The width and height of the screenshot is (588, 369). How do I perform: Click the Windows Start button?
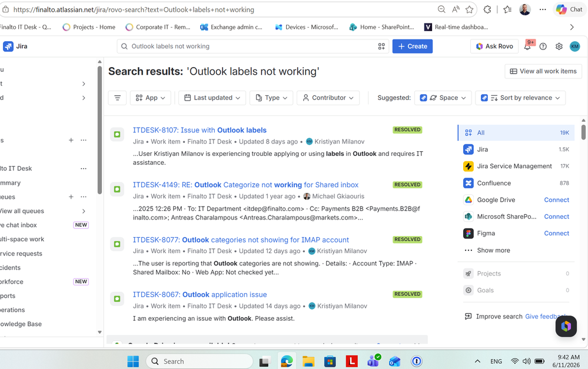coord(133,361)
